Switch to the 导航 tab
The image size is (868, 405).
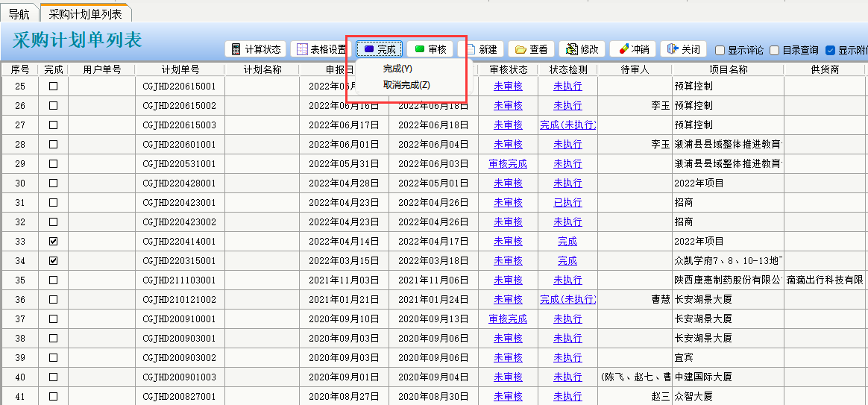[19, 13]
